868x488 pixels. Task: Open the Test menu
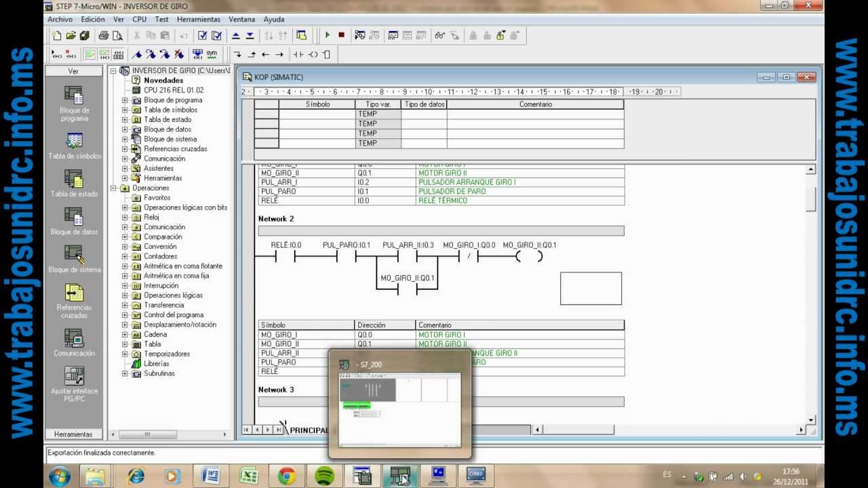161,20
